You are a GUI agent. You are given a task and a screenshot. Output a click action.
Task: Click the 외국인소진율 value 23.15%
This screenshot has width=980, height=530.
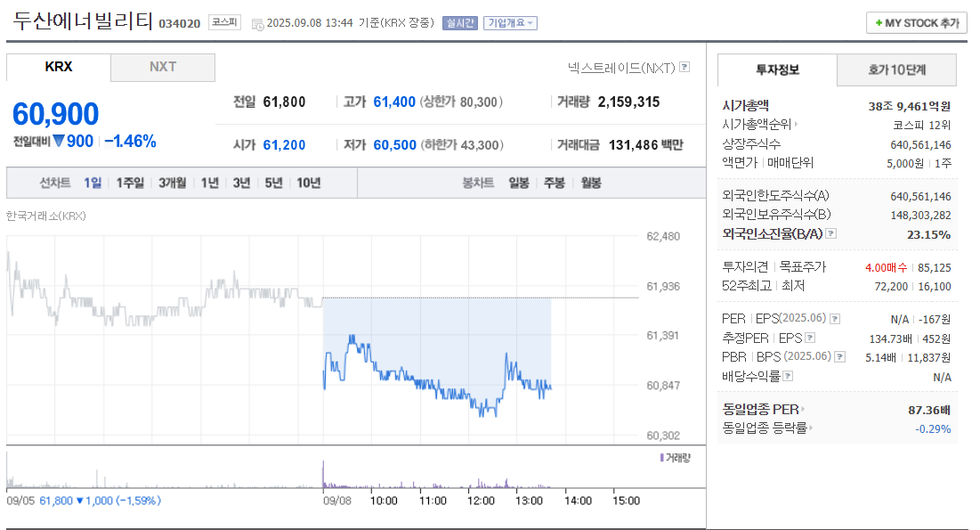[928, 234]
